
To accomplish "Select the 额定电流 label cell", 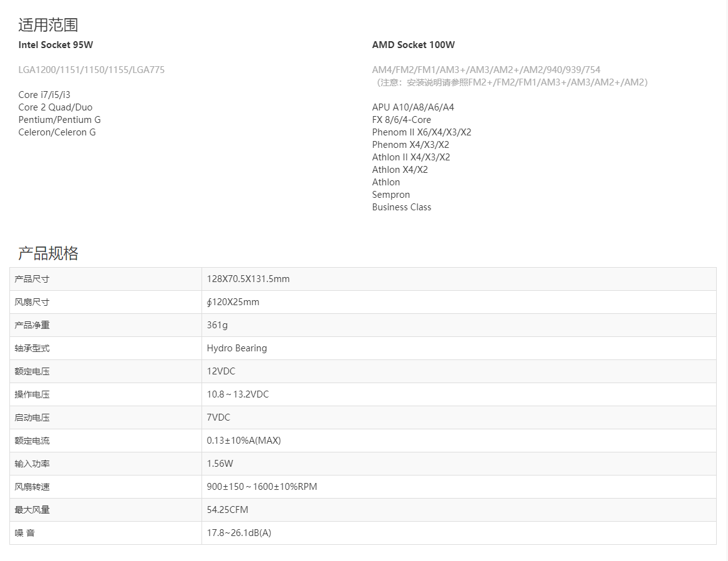I will (106, 441).
